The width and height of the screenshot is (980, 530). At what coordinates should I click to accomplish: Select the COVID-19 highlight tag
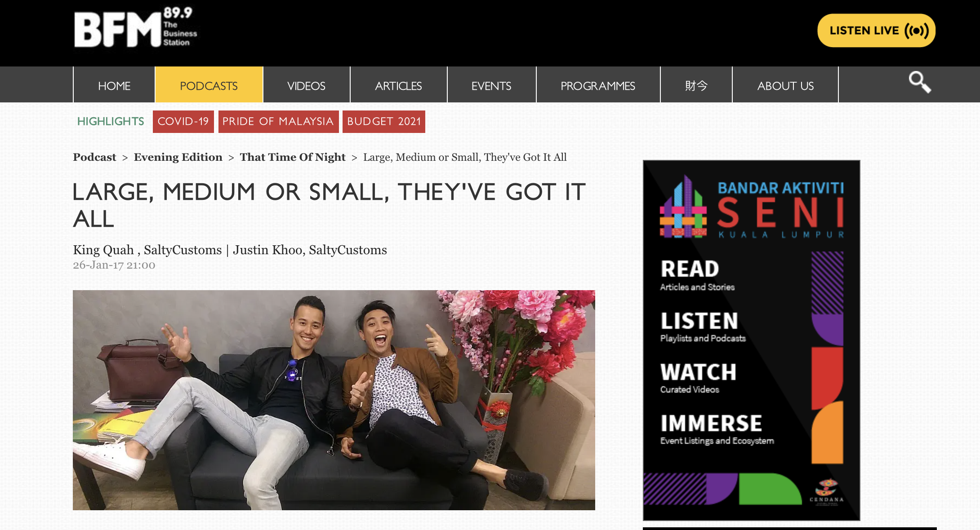183,122
